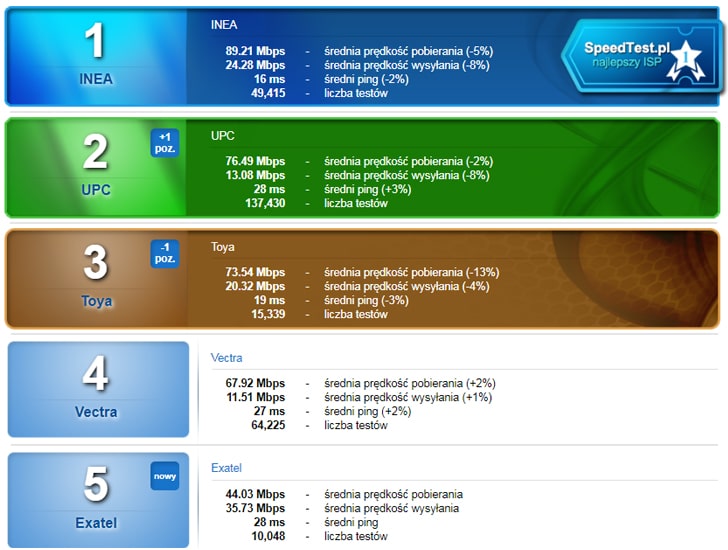Screen dimensions: 728x550
Task: Select the 137,430 test count
Action: pyautogui.click(x=265, y=203)
